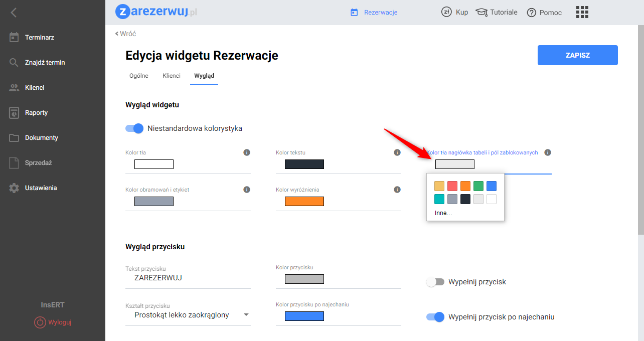
Task: Click the Tekst przycisku input field
Action: click(188, 277)
